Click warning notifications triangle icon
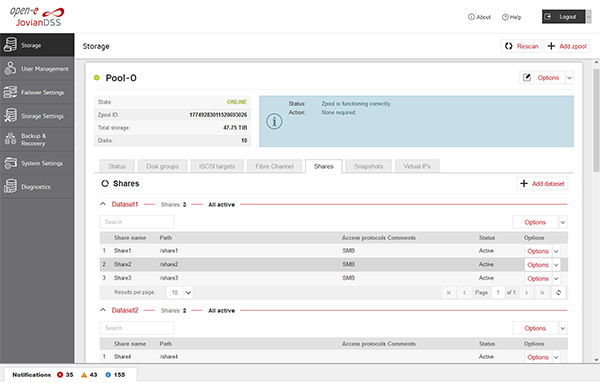 (x=84, y=375)
